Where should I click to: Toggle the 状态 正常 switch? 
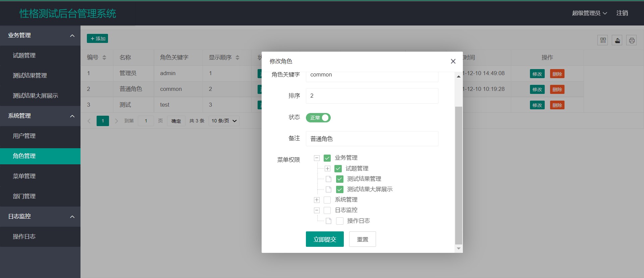pos(318,118)
